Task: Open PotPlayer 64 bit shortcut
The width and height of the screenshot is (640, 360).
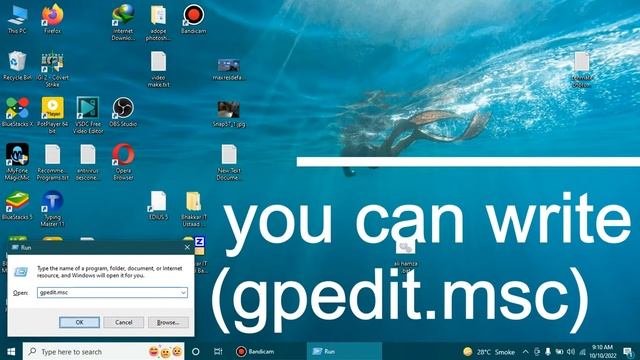Action: 53,116
